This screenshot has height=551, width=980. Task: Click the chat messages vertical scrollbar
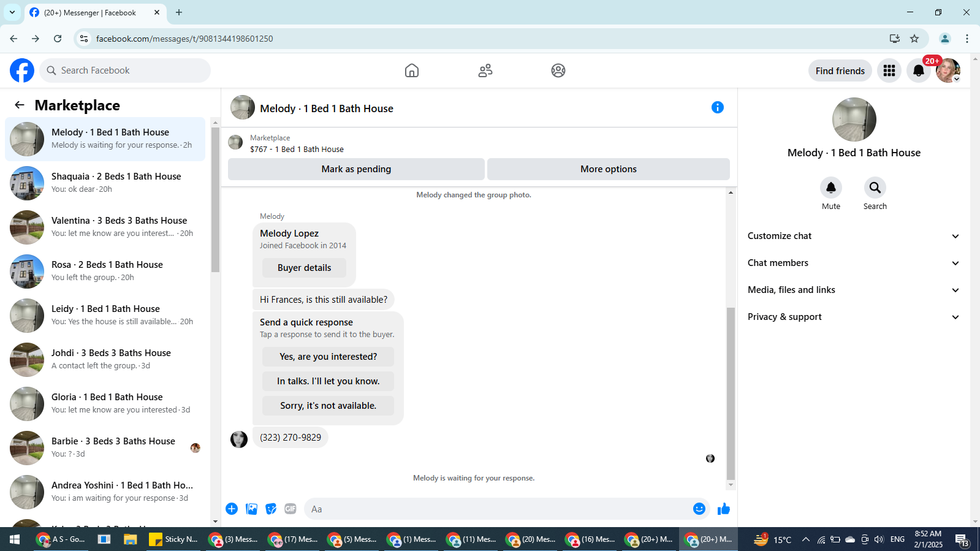[x=731, y=393]
